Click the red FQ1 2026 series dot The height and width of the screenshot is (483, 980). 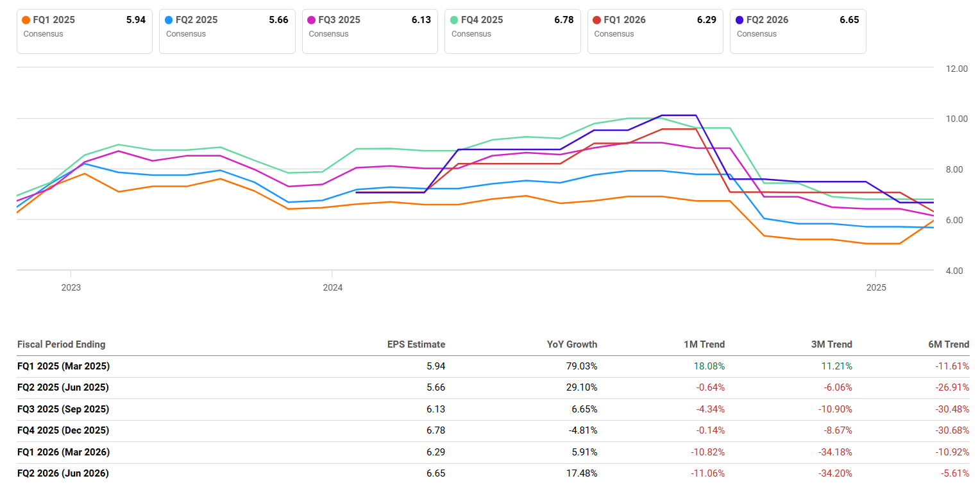[x=596, y=20]
